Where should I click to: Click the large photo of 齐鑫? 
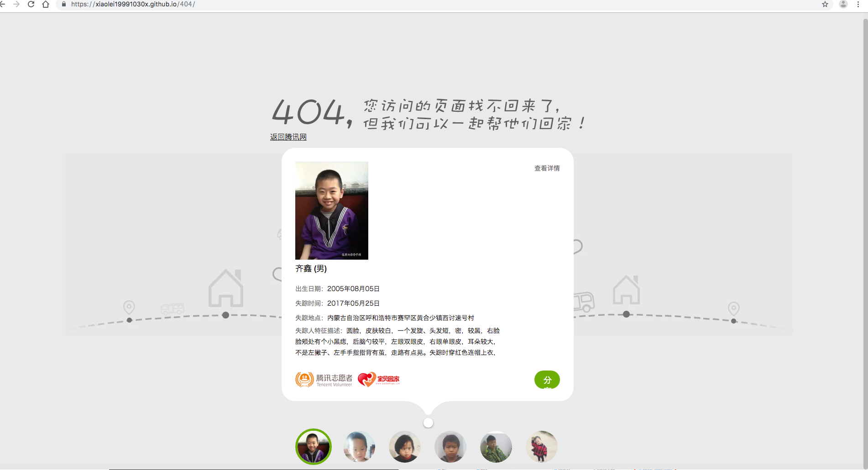point(332,210)
